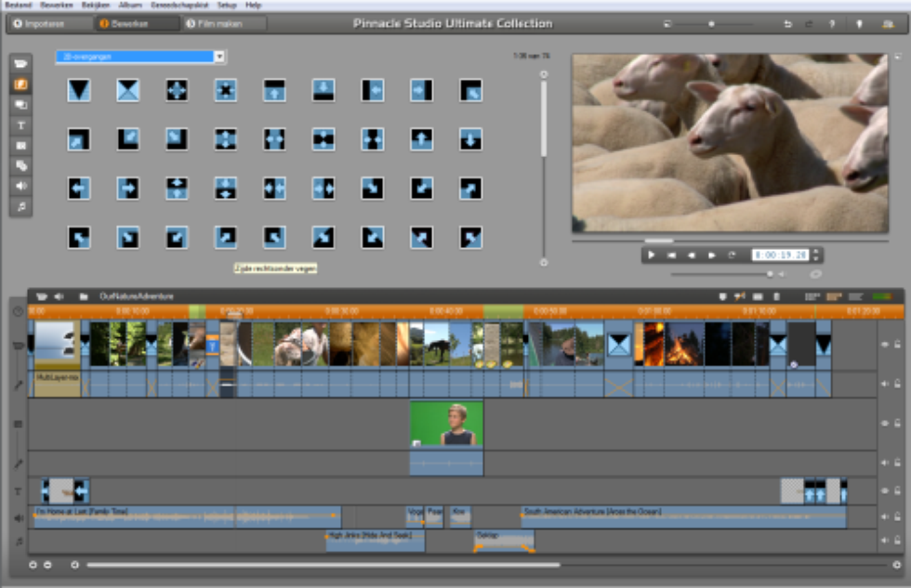Image resolution: width=911 pixels, height=588 pixels.
Task: Open the Help menu
Action: click(253, 6)
